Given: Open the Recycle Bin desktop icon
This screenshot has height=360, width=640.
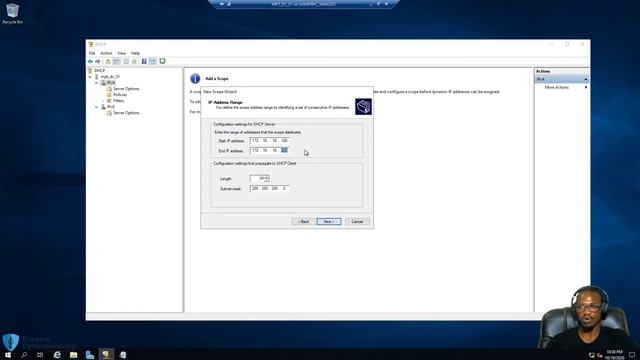Looking at the screenshot, I should (12, 13).
